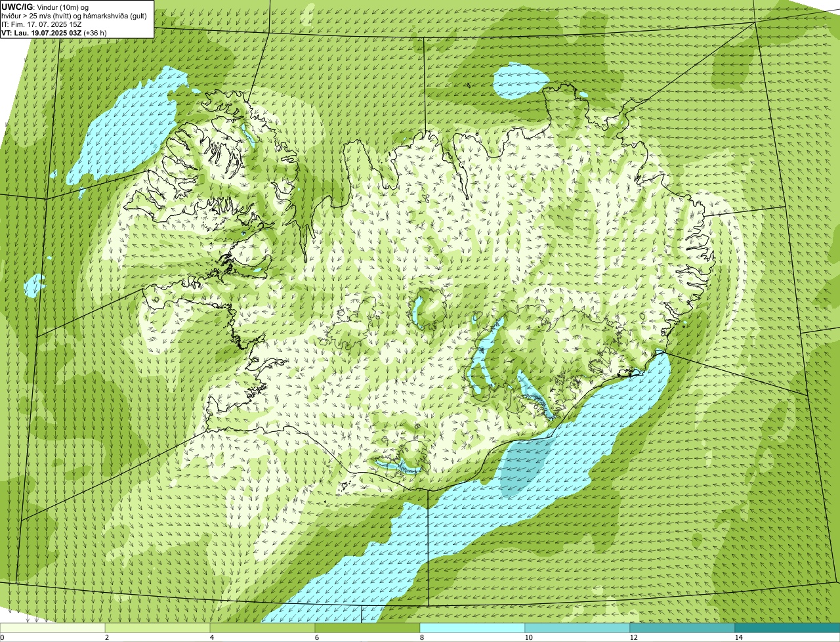Click the title line "UWC/IG: Vindur (10m) og"
Viewport: 840px width, 642px height.
tap(45, 7)
